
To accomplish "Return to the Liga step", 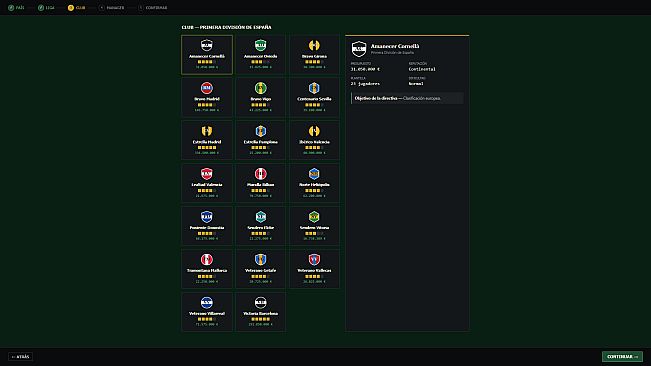I will click(x=46, y=8).
